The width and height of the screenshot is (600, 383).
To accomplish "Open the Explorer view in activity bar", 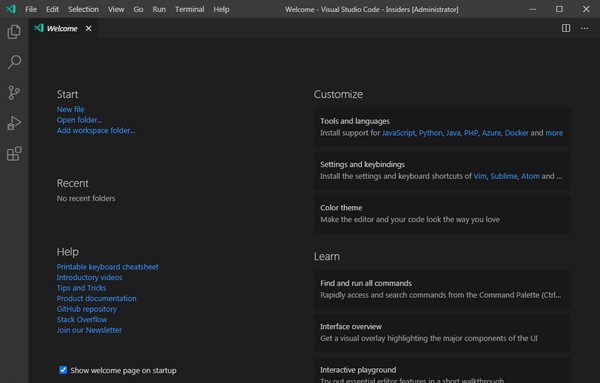I will [x=14, y=31].
